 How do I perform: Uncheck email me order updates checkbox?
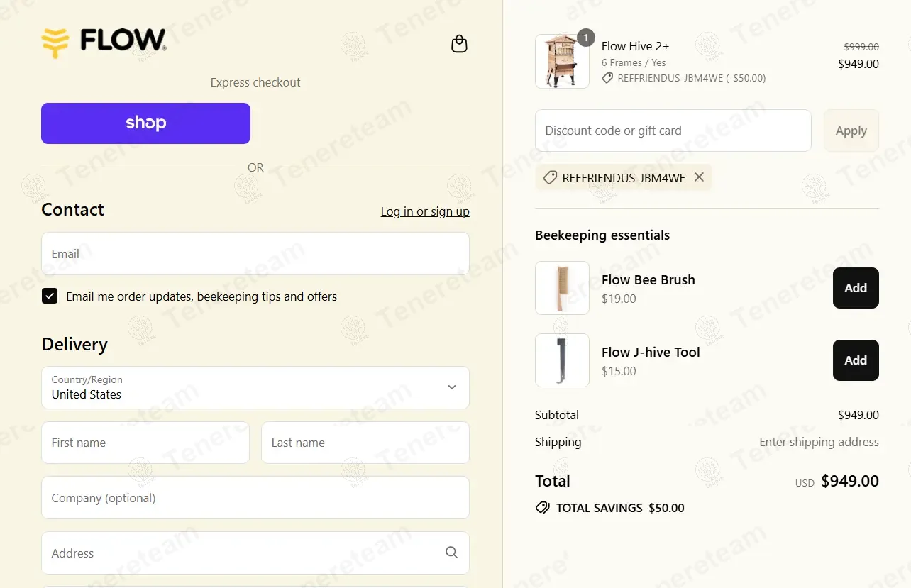50,296
